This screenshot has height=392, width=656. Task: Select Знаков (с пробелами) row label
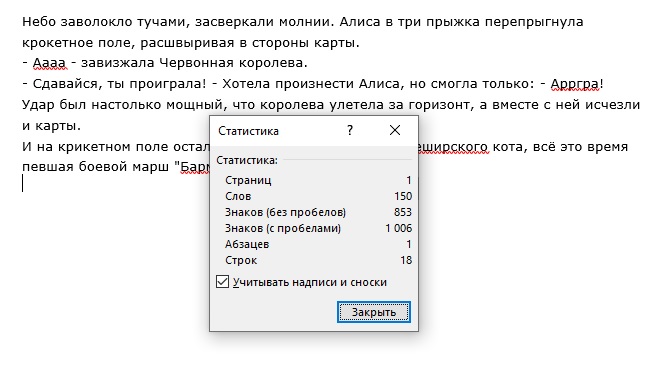click(x=283, y=228)
